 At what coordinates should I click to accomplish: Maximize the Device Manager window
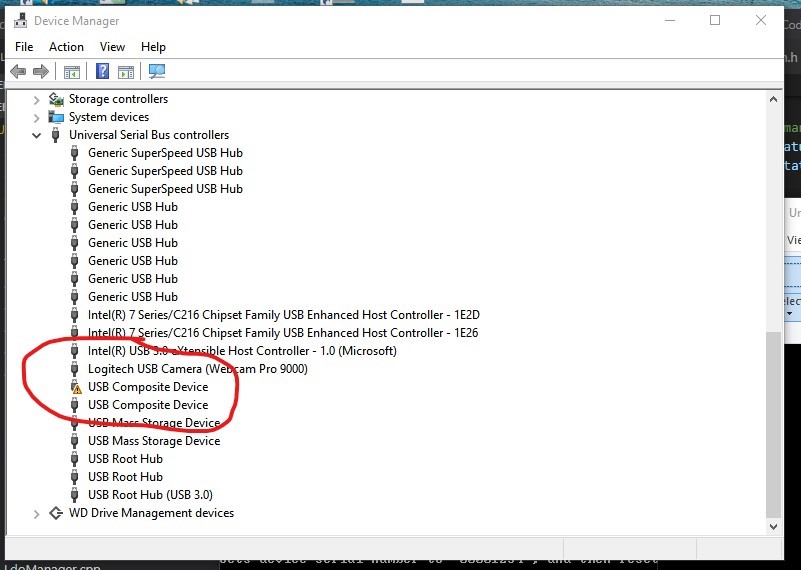click(x=715, y=20)
